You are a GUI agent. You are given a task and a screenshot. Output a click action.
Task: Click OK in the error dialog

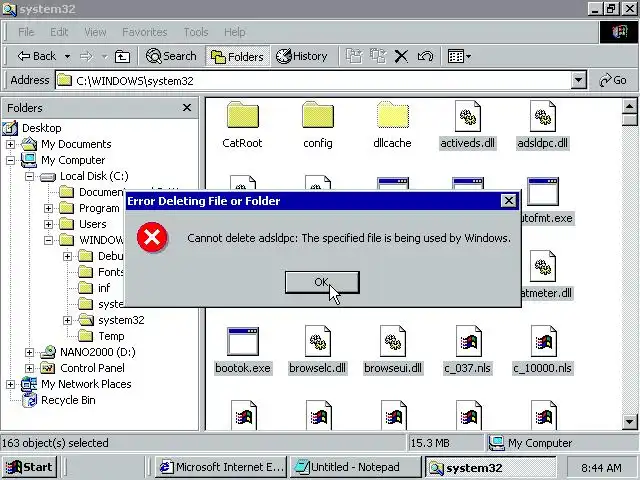tap(322, 282)
